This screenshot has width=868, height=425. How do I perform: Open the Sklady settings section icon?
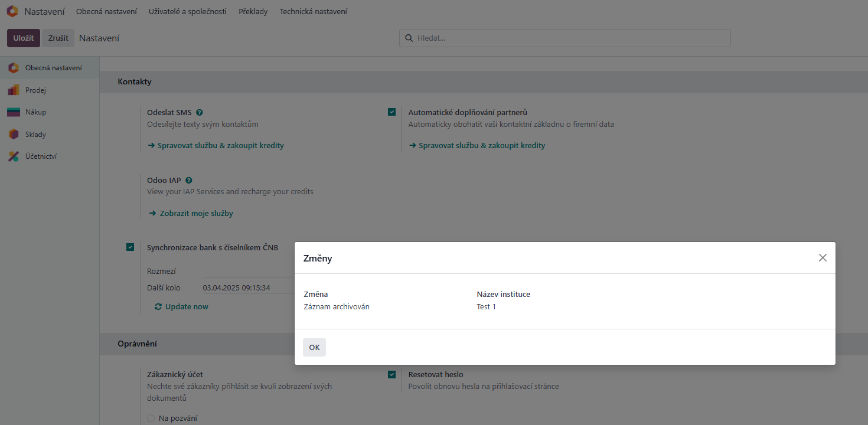(14, 135)
